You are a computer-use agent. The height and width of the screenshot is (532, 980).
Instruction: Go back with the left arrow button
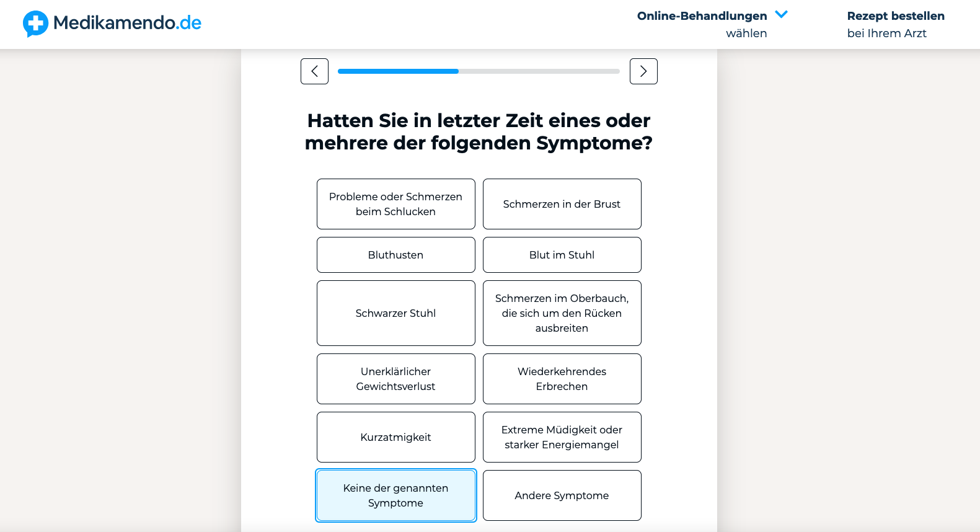pyautogui.click(x=314, y=71)
